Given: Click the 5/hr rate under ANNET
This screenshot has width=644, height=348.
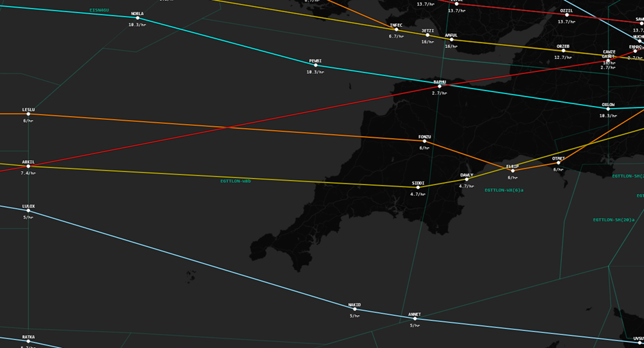Looking at the screenshot, I should 414,325.
